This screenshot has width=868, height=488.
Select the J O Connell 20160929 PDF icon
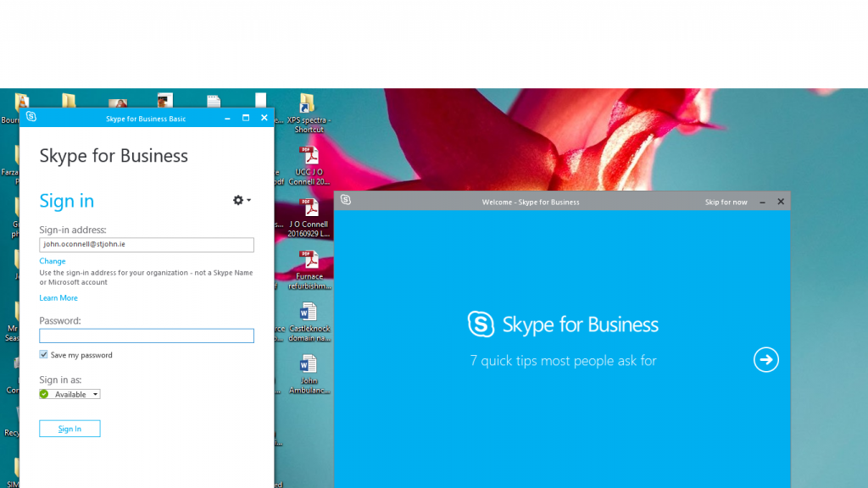click(309, 218)
